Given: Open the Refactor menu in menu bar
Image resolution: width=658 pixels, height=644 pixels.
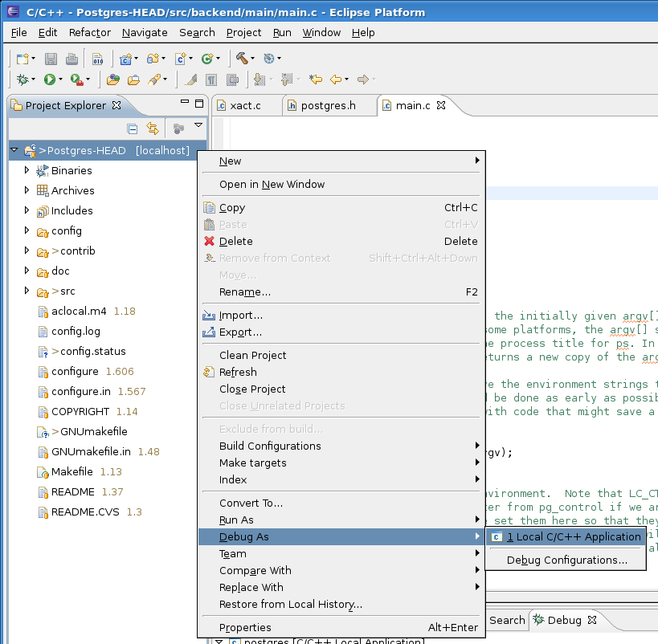Looking at the screenshot, I should click(90, 32).
